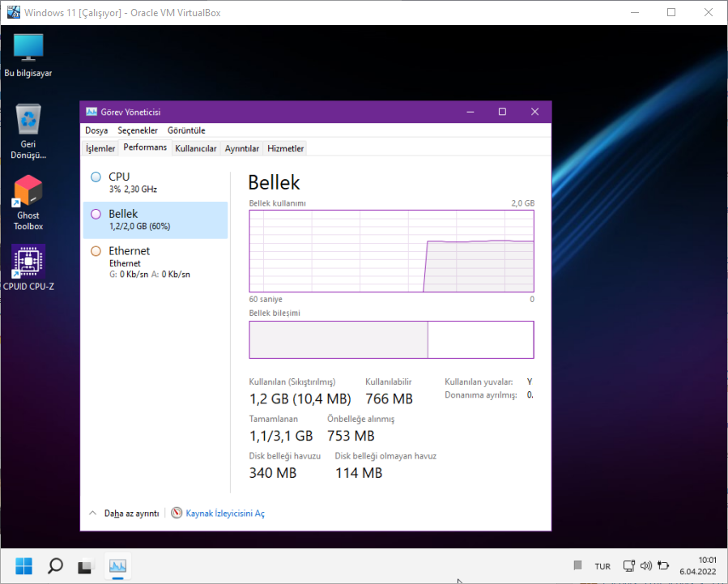Click the TUR language indicator

[602, 566]
